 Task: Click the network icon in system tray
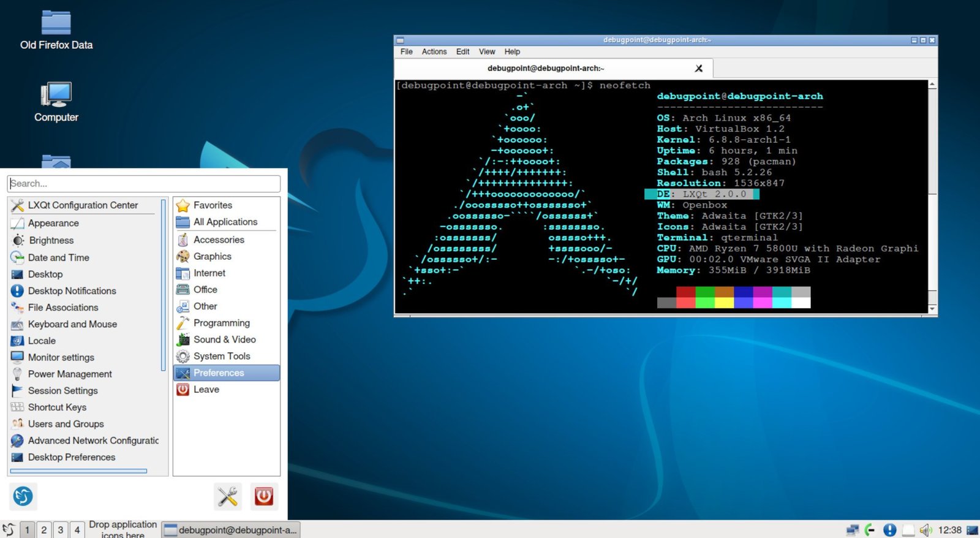[x=852, y=530]
